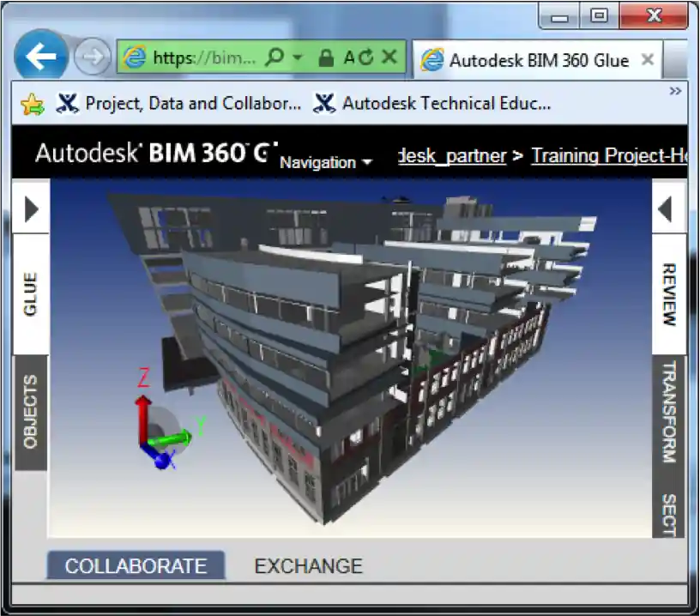This screenshot has height=616, width=700.
Task: Click the browser Forward arrow button
Action: [x=92, y=57]
